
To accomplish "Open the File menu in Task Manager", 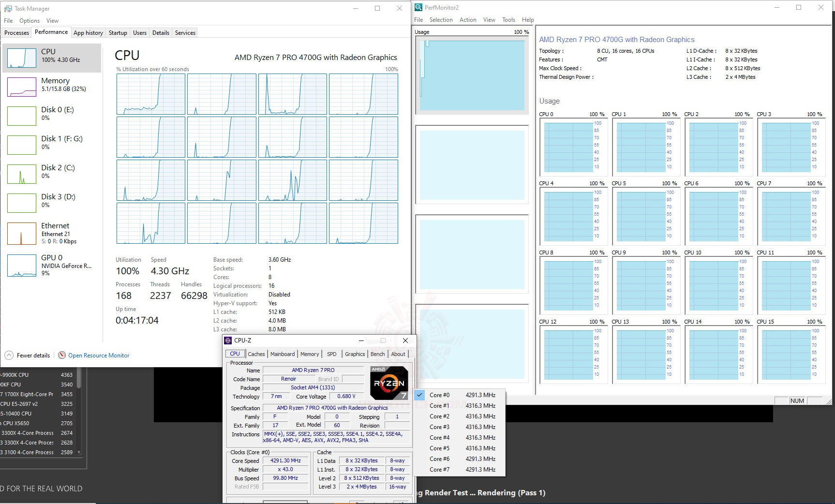I will point(8,21).
